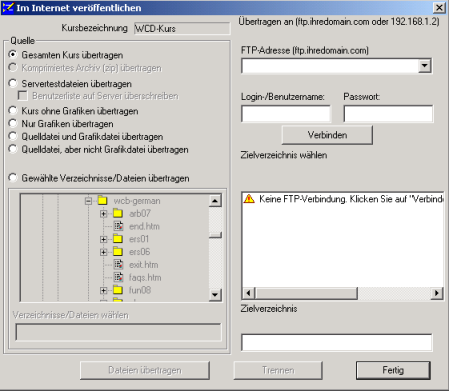Expand the arb07 folder node
This screenshot has width=449, height=391.
tap(104, 213)
